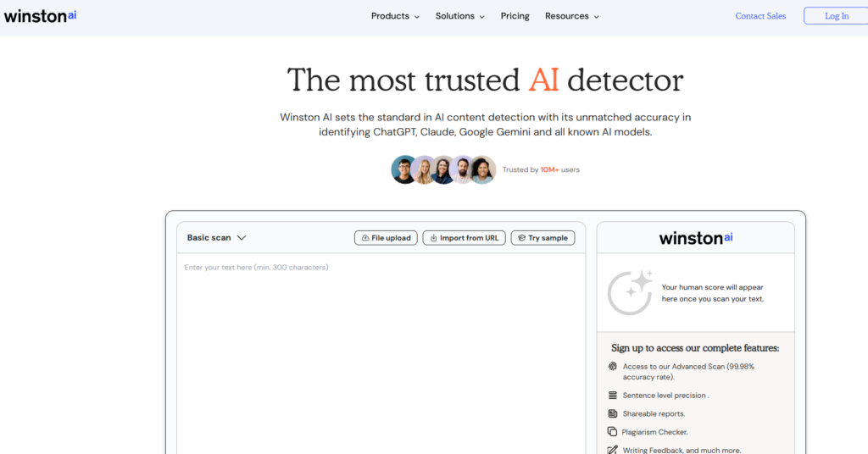Viewport: 868px width, 454px height.
Task: Click the icon beside Sentence level precision
Action: (612, 396)
